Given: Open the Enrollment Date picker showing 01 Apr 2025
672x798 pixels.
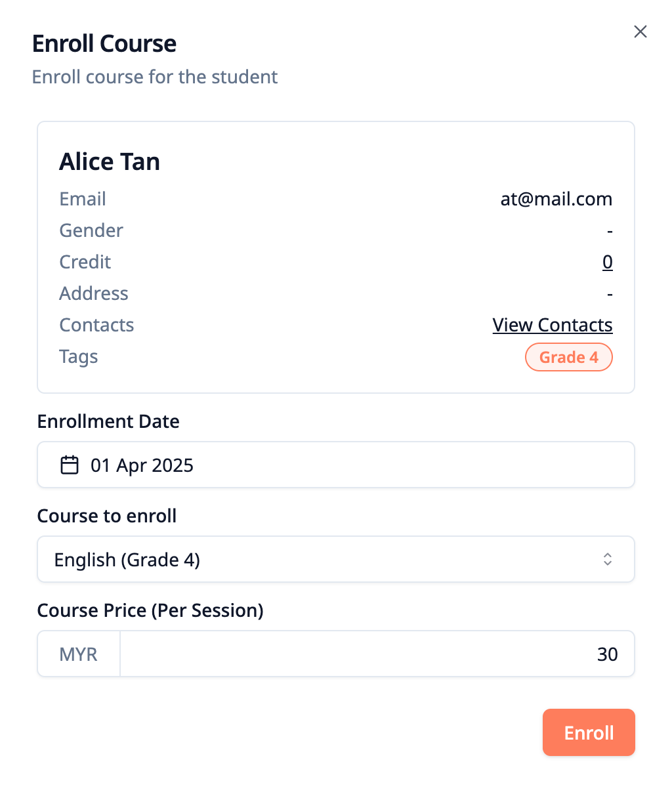Looking at the screenshot, I should [x=336, y=465].
